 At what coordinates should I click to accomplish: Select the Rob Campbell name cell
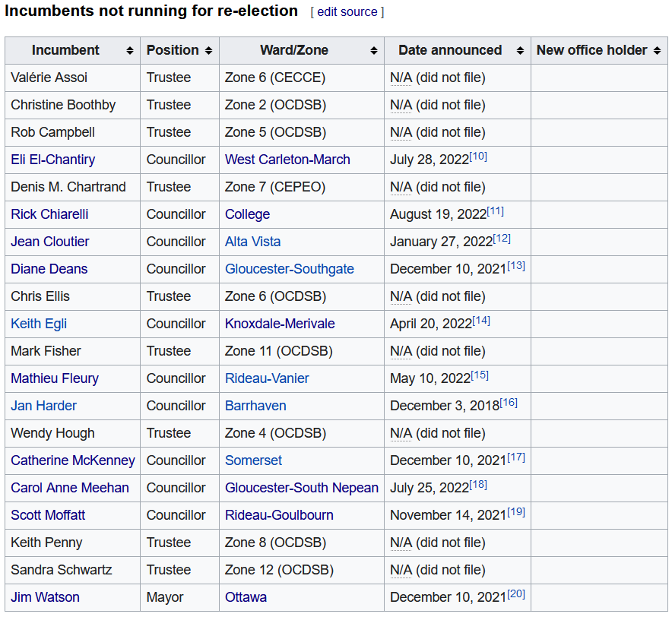click(73, 133)
